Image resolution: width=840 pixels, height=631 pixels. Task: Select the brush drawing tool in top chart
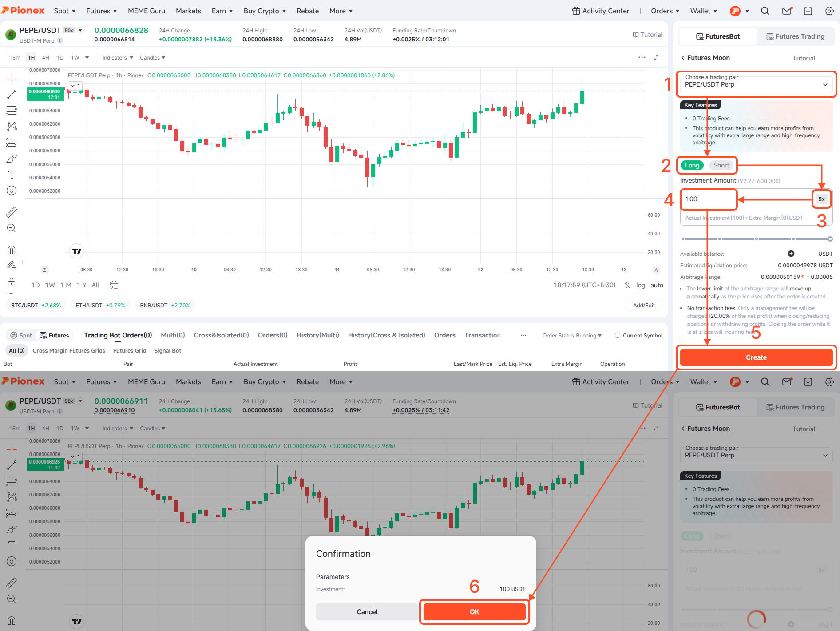12,159
